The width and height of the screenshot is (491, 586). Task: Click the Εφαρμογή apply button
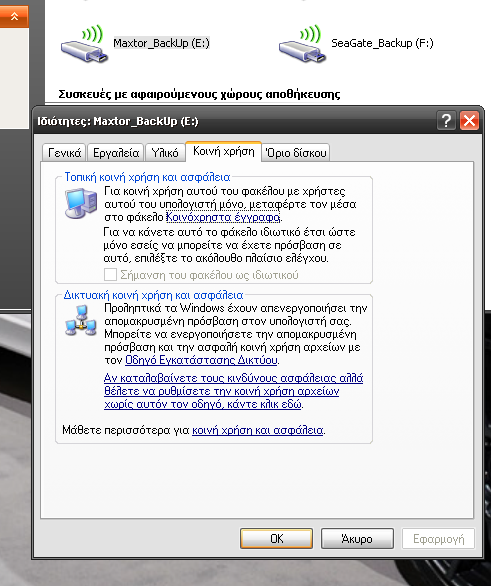tap(438, 539)
